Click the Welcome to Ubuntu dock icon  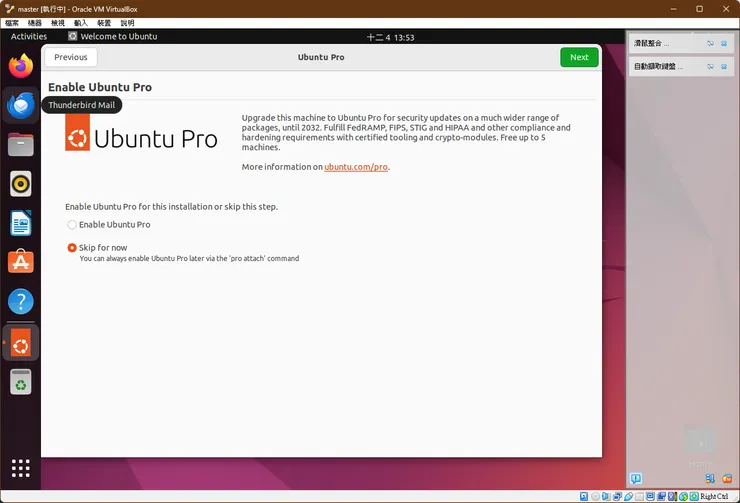21,343
